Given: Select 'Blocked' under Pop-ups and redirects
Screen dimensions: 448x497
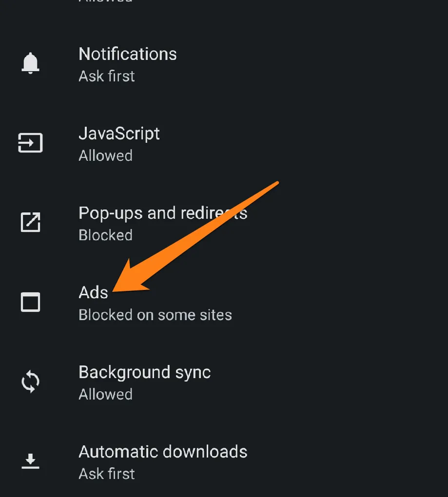Looking at the screenshot, I should [x=106, y=235].
